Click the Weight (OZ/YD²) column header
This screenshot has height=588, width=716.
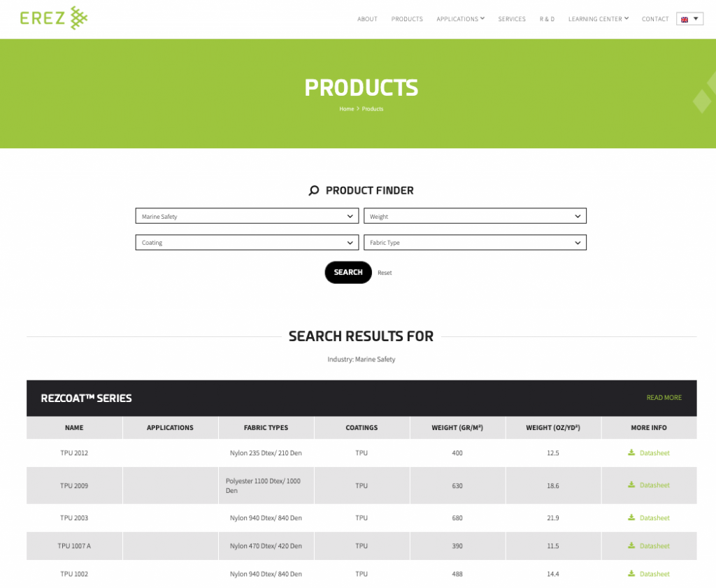point(553,427)
